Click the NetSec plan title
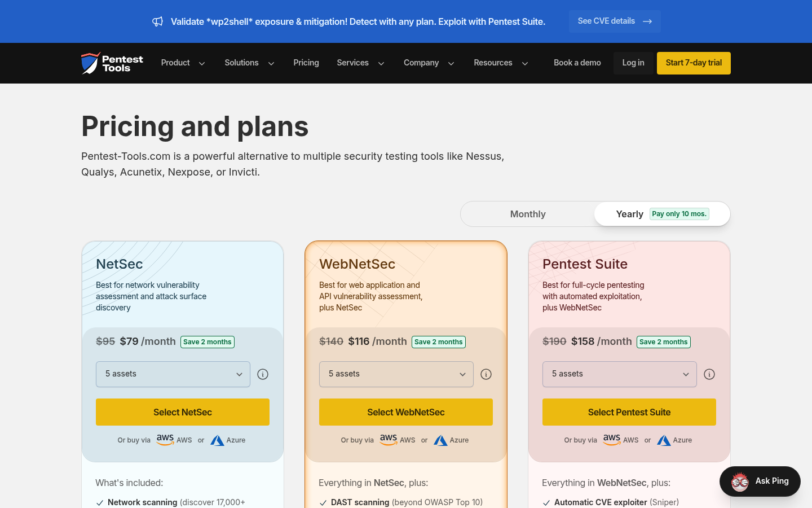Screen dimensions: 812x508 (x=120, y=264)
